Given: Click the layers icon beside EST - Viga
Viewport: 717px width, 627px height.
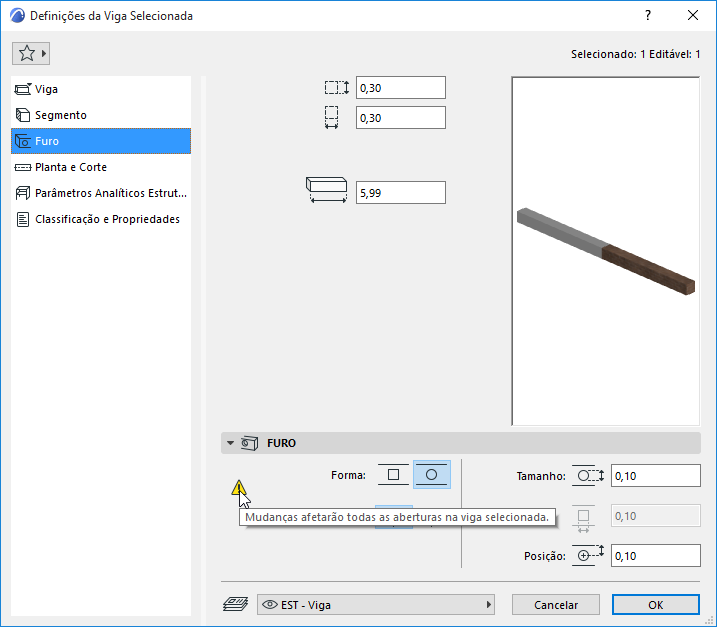Looking at the screenshot, I should (x=235, y=604).
